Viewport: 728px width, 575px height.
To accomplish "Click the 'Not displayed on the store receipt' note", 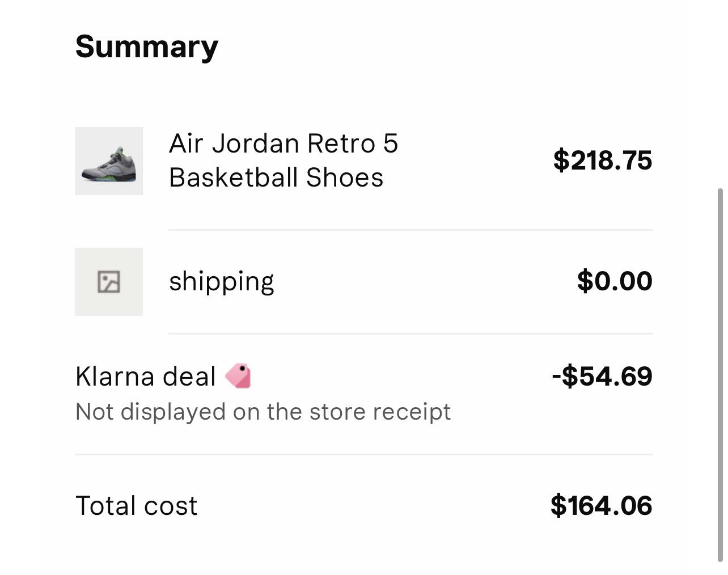I will 263,412.
